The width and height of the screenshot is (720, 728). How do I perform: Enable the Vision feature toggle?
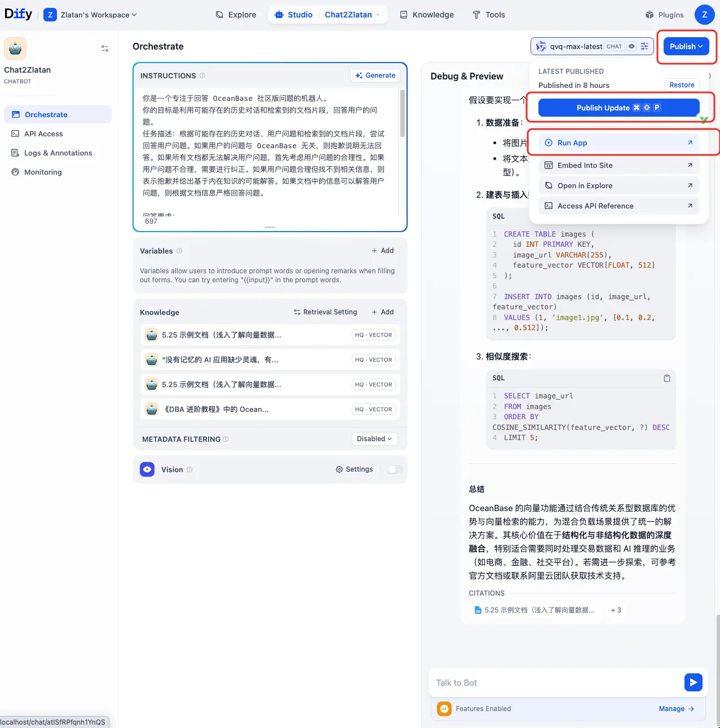coord(394,469)
